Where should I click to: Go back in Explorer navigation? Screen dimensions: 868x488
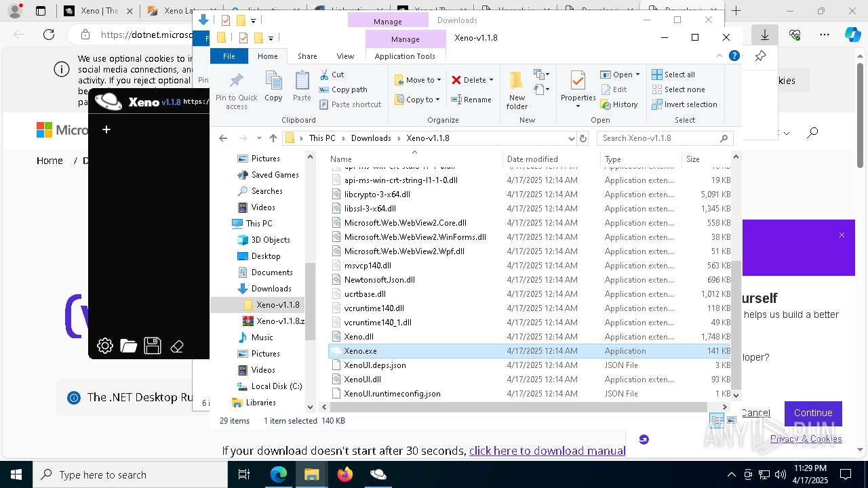click(x=223, y=138)
